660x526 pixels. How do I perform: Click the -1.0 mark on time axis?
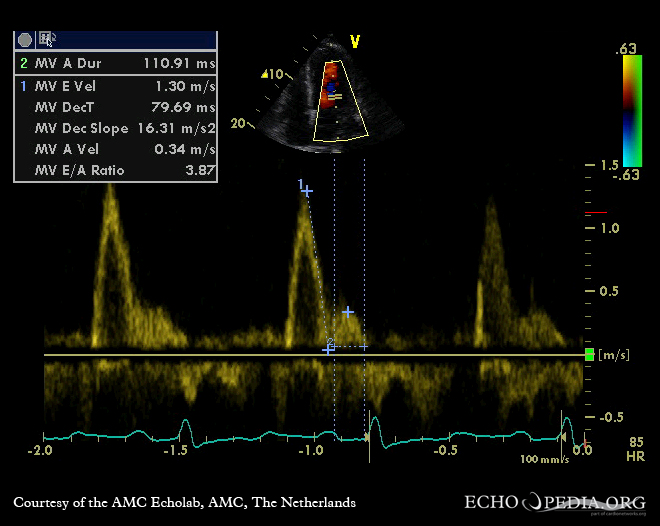(x=311, y=451)
